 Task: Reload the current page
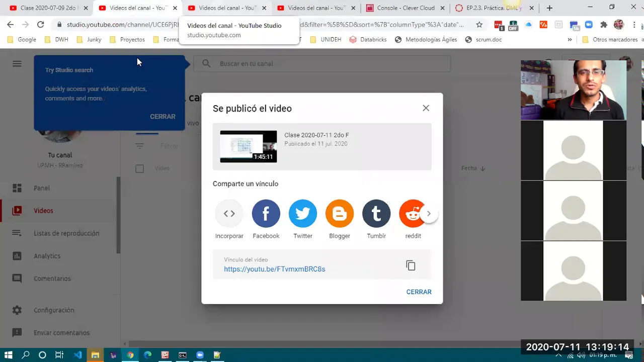[x=40, y=25]
